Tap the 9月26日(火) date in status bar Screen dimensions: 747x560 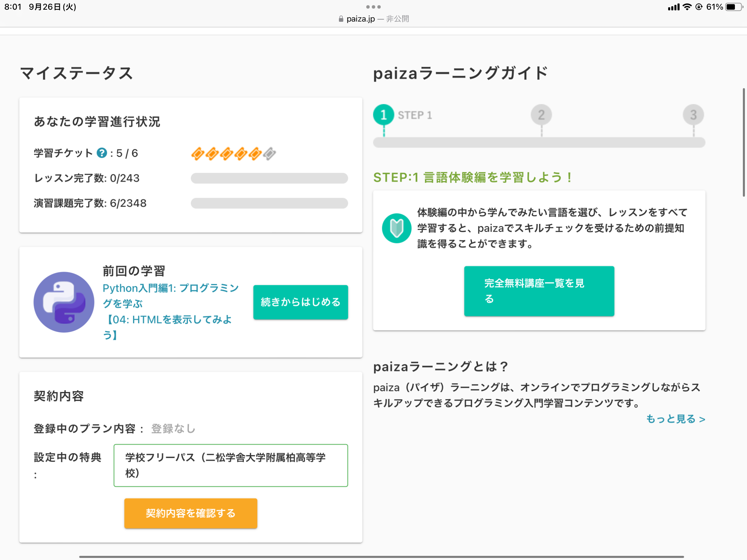53,7
